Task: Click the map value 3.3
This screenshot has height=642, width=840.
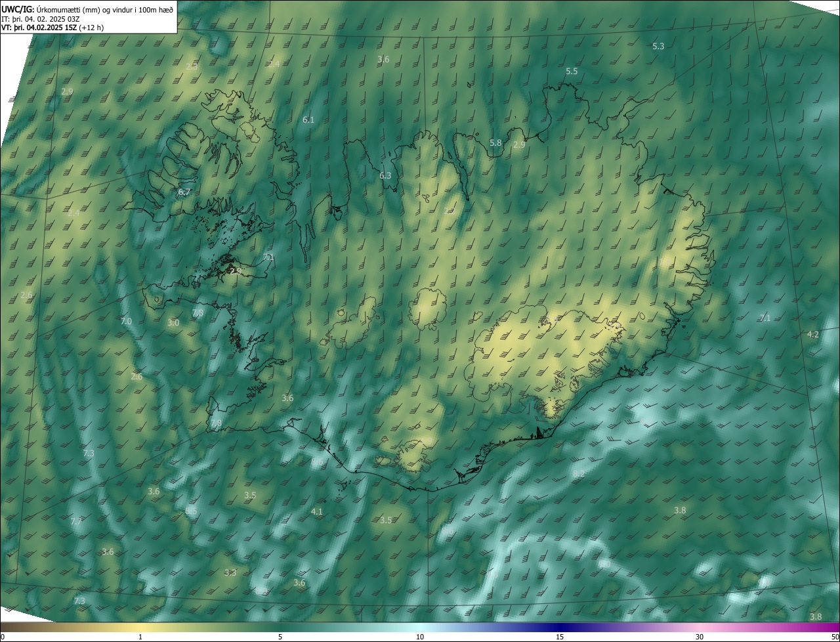Action: (x=230, y=572)
